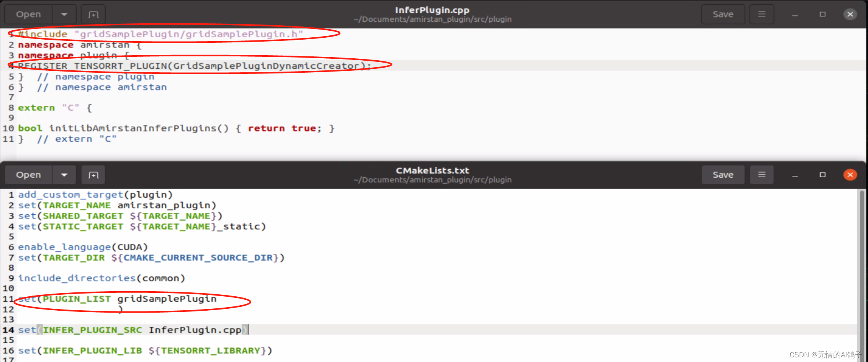Maximize the CMakeLists.txt window

click(823, 175)
